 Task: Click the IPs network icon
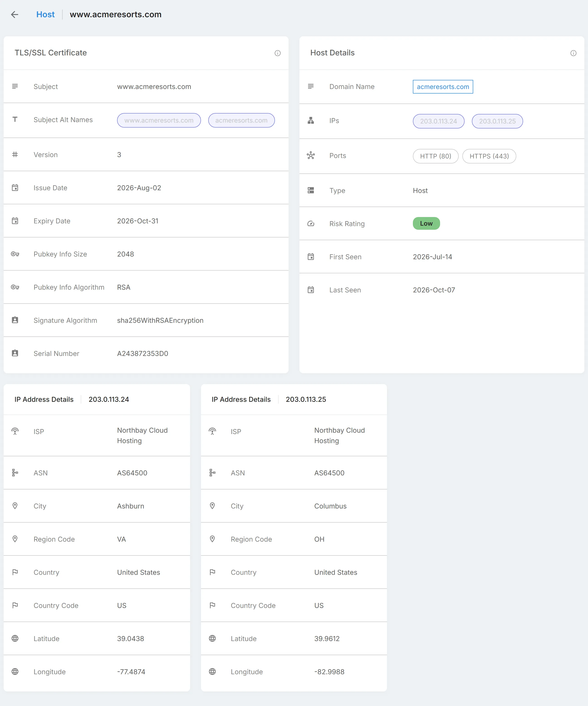[x=311, y=120]
